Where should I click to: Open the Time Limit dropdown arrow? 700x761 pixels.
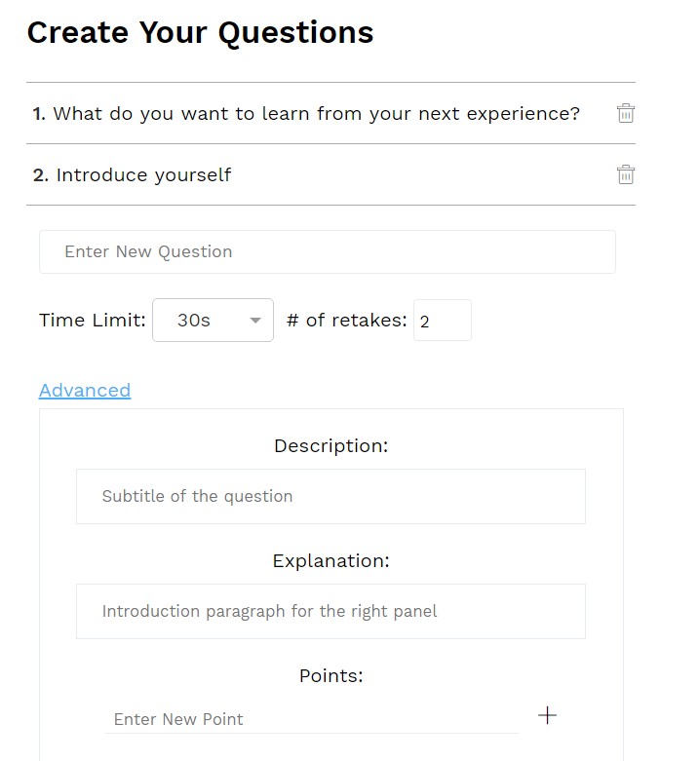(255, 320)
